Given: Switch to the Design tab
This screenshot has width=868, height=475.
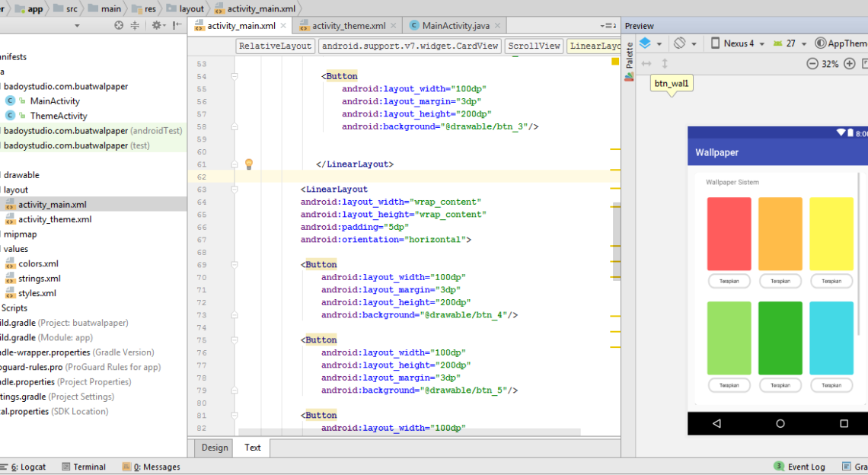Looking at the screenshot, I should (214, 448).
